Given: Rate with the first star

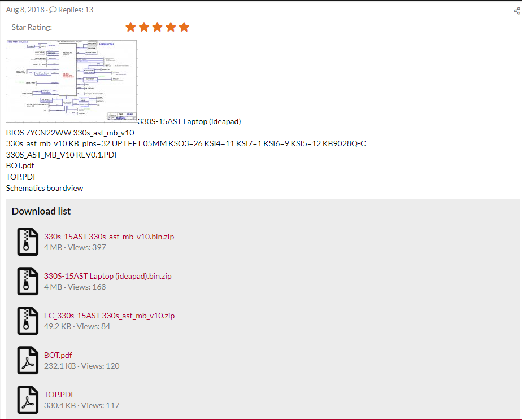Looking at the screenshot, I should [x=130, y=27].
